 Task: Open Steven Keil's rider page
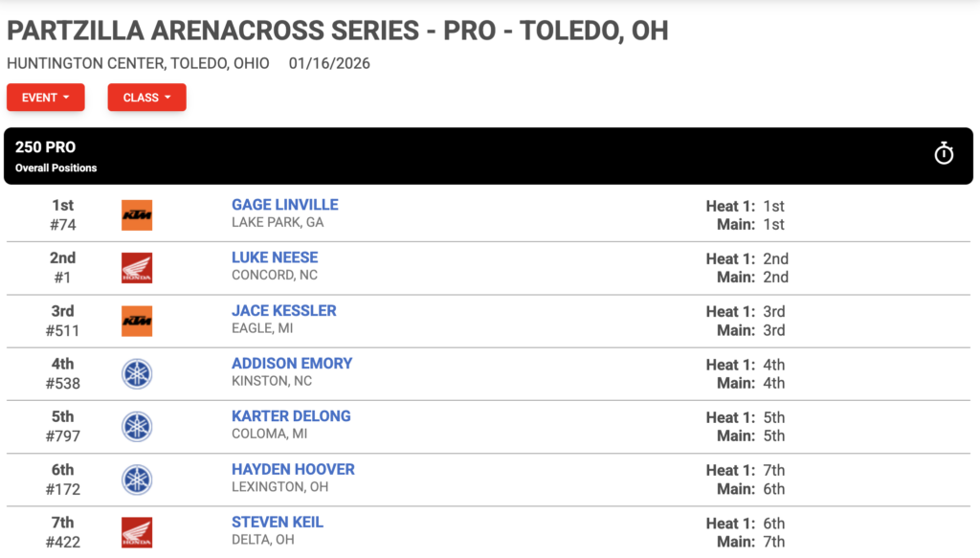click(x=278, y=523)
